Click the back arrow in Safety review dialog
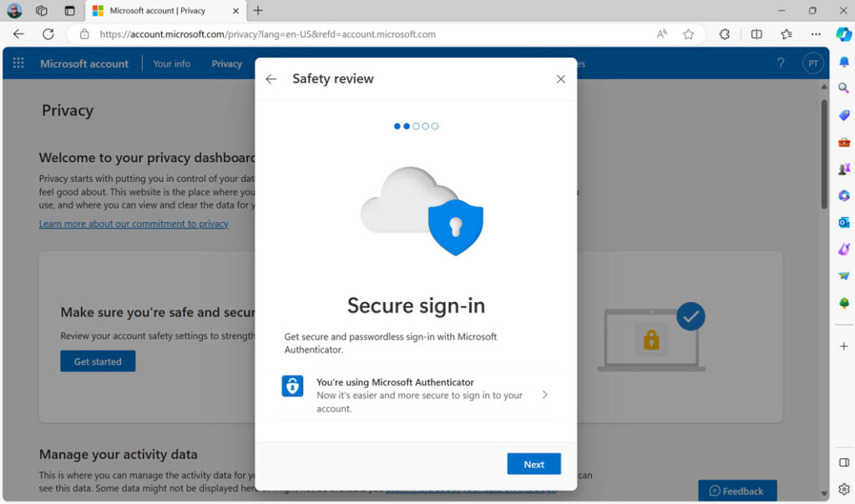 271,79
